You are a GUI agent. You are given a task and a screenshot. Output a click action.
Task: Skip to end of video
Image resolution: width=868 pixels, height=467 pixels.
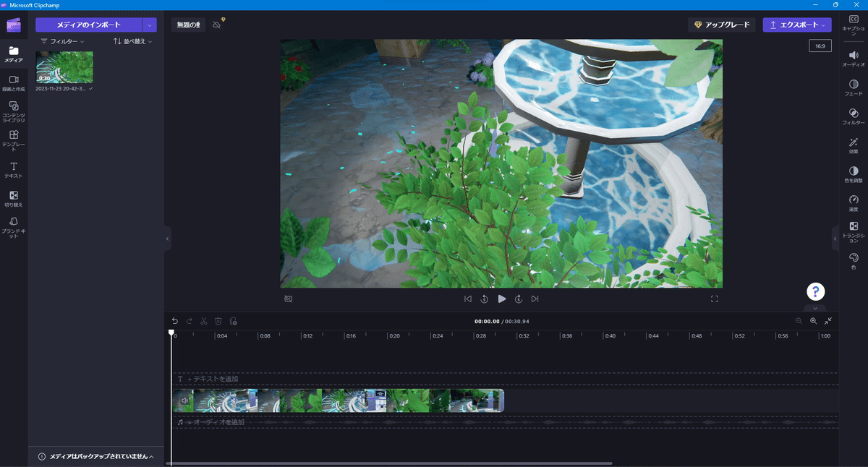tap(535, 299)
